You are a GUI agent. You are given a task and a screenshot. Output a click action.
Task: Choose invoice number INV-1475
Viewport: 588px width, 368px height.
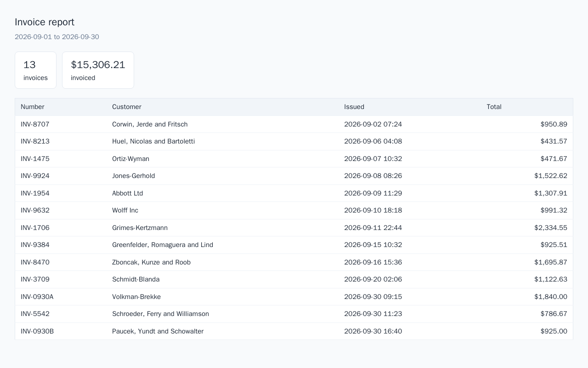(35, 159)
